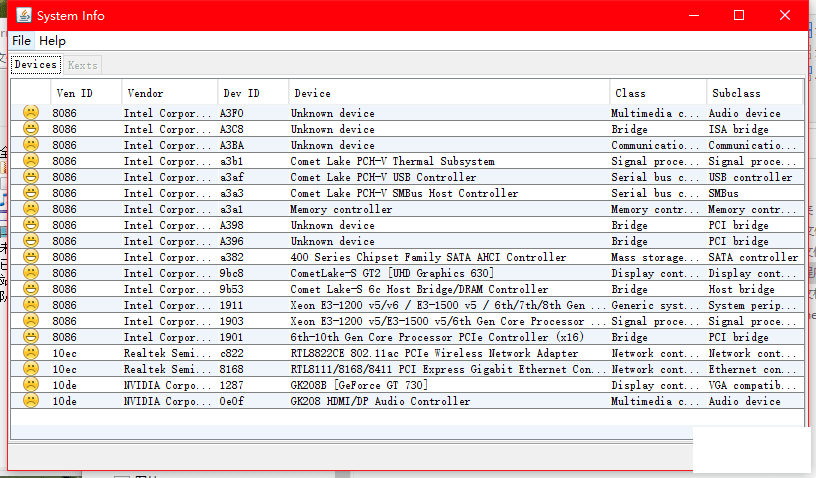Select 'CometLake-S GT2 [UHD Graphics 630]' cell
The width and height of the screenshot is (816, 478).
point(392,274)
